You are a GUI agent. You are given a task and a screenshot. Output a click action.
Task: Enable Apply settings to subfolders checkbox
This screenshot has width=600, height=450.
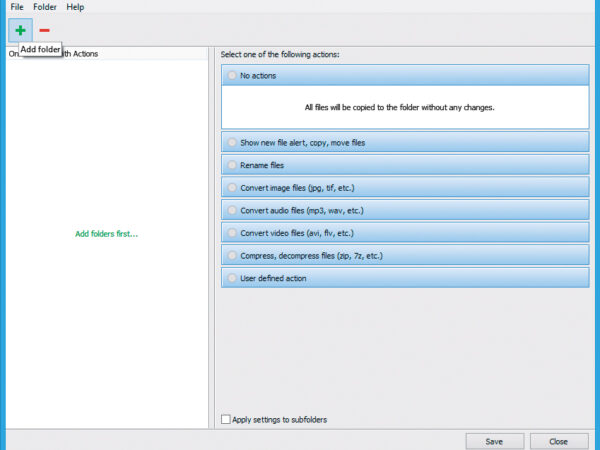pyautogui.click(x=225, y=420)
